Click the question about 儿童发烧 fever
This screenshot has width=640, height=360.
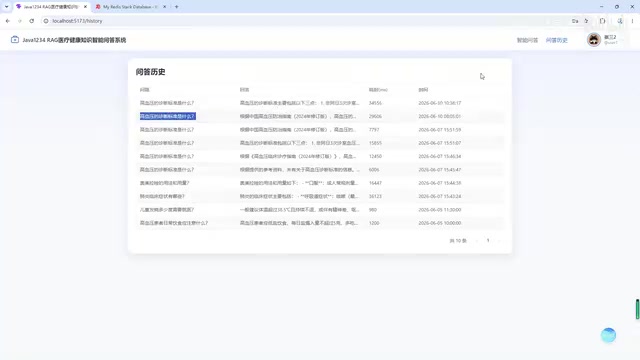point(167,210)
